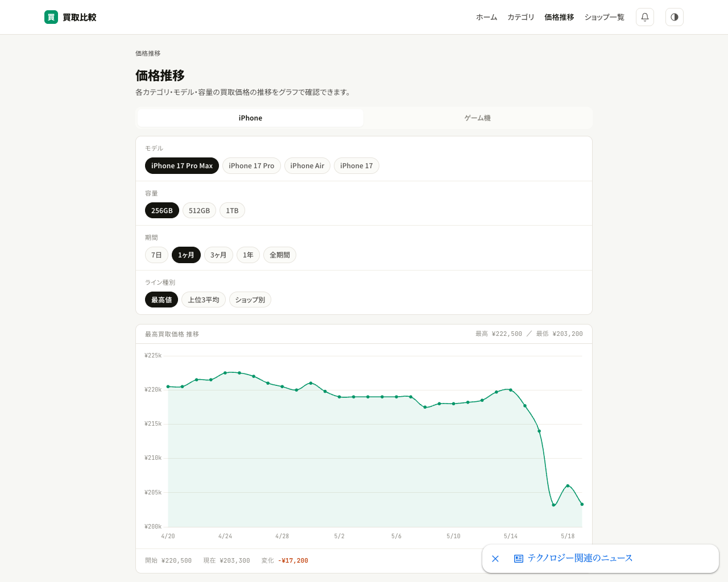Viewport: 728px width, 582px height.
Task: Click the 開始 ¥220,500 value
Action: coord(168,560)
